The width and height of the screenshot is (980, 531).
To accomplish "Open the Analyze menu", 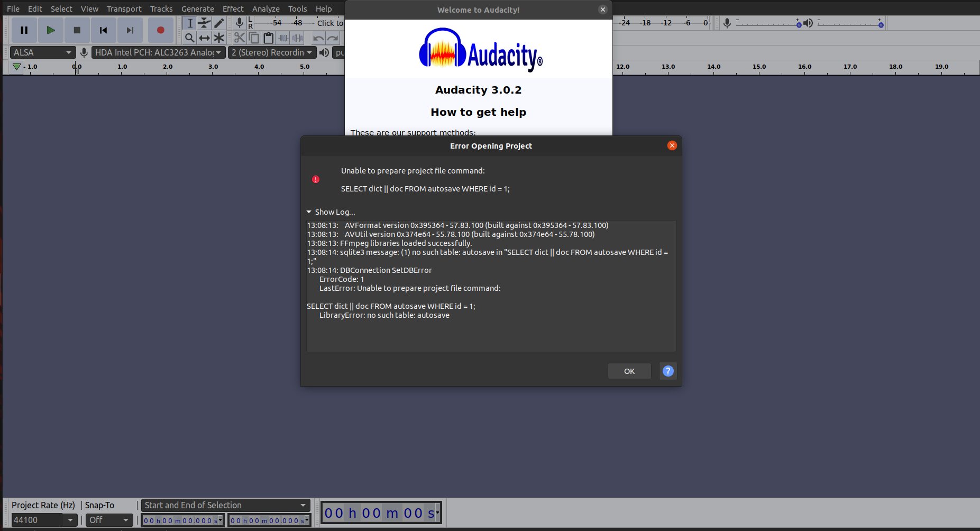I will click(x=266, y=9).
